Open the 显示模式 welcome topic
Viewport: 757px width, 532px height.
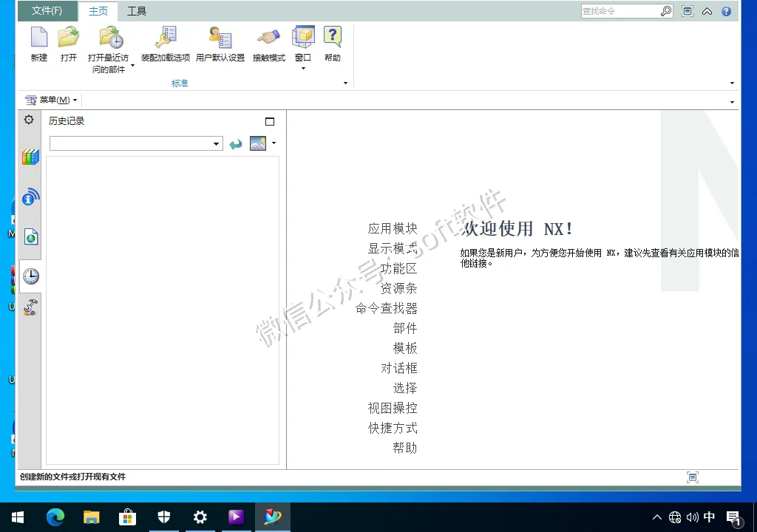(393, 248)
